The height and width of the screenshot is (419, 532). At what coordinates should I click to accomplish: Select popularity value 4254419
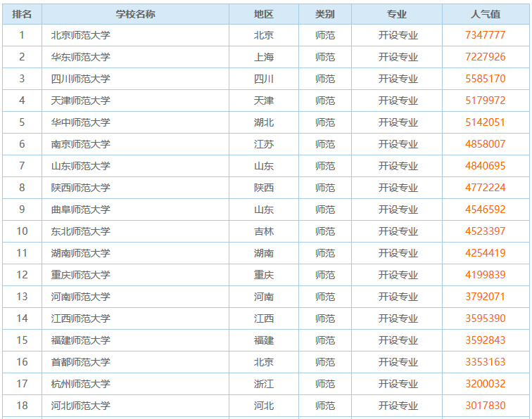486,253
